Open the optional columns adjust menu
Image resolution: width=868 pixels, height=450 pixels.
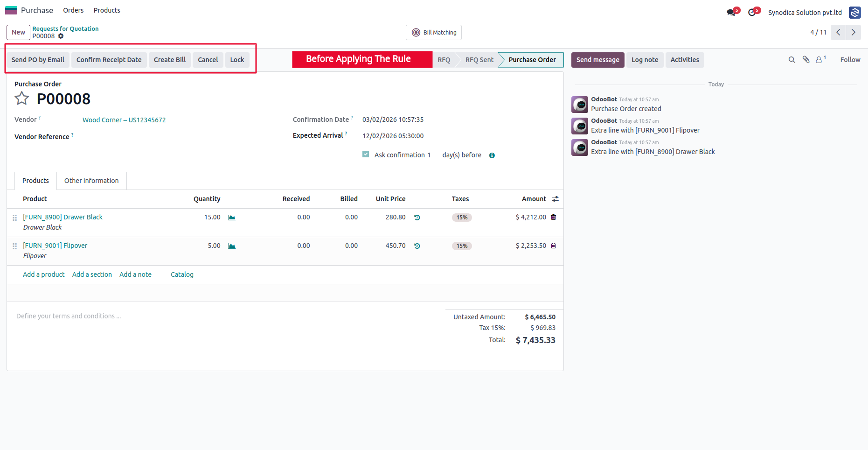[556, 199]
